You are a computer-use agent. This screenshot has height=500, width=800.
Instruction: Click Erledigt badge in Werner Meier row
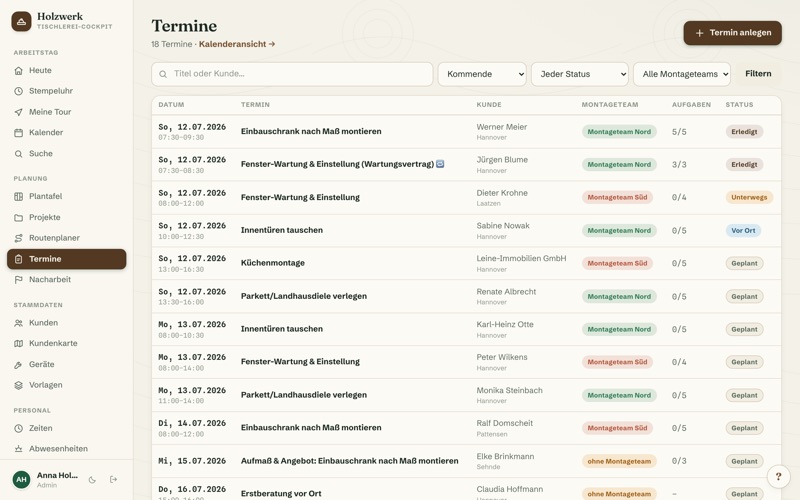[x=744, y=132]
